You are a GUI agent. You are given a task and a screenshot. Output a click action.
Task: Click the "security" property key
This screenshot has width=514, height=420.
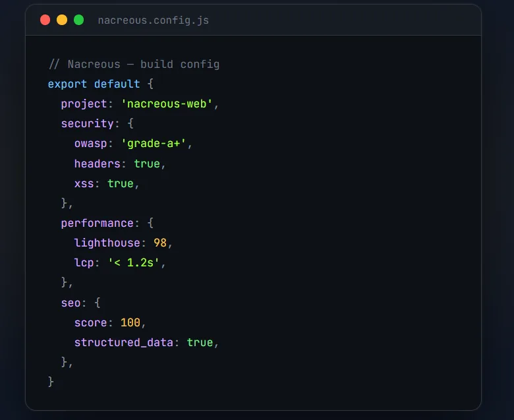[x=87, y=123]
